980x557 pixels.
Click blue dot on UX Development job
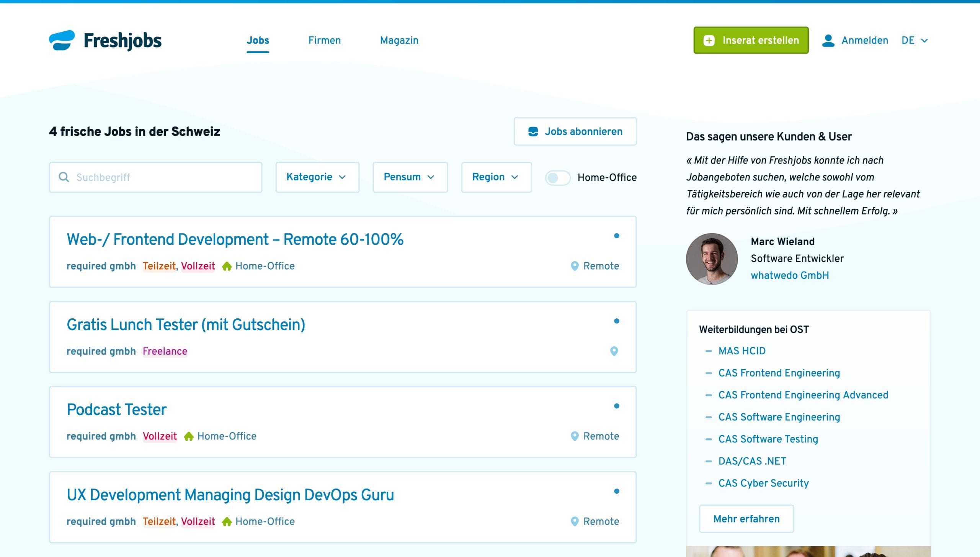(616, 491)
